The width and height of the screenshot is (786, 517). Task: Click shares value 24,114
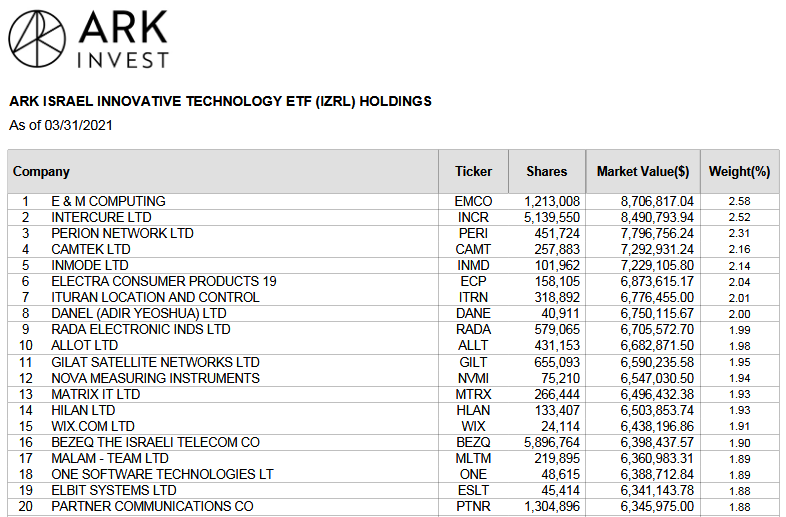(x=560, y=426)
